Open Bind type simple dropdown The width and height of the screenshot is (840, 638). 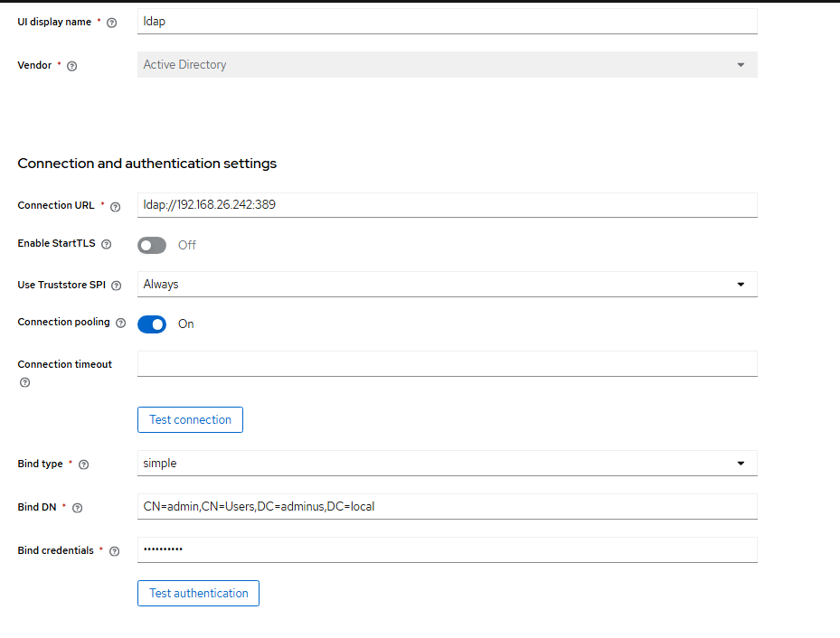pos(447,463)
